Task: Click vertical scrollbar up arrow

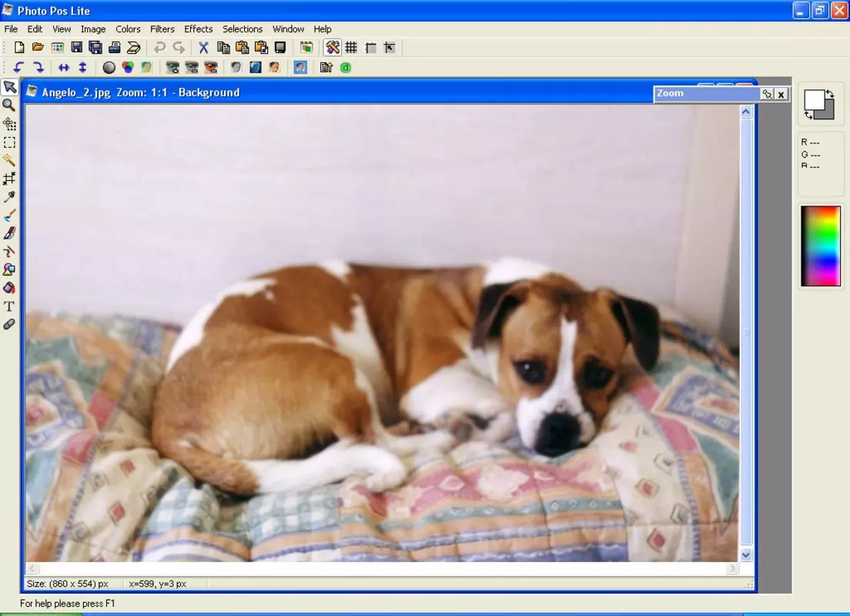Action: [746, 112]
